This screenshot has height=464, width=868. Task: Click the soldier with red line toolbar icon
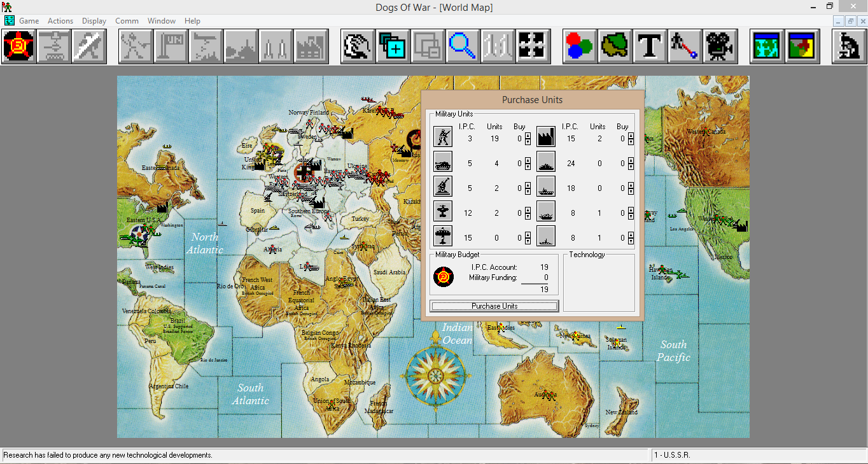pos(685,46)
